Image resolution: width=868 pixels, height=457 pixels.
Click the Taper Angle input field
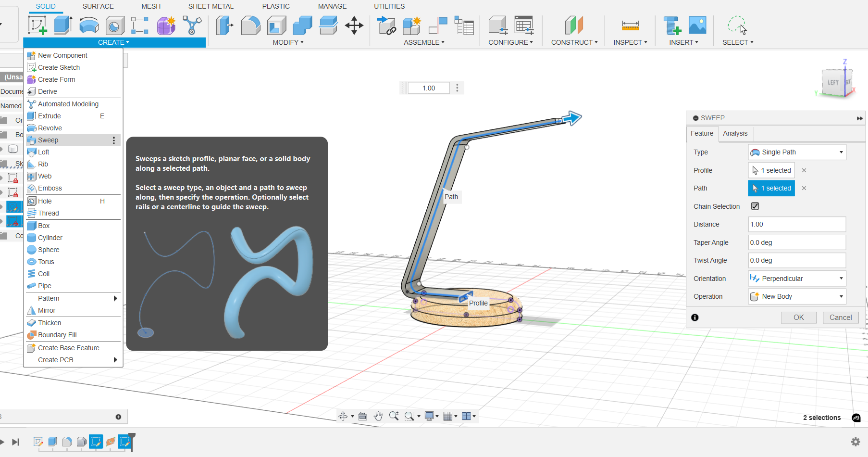point(797,242)
